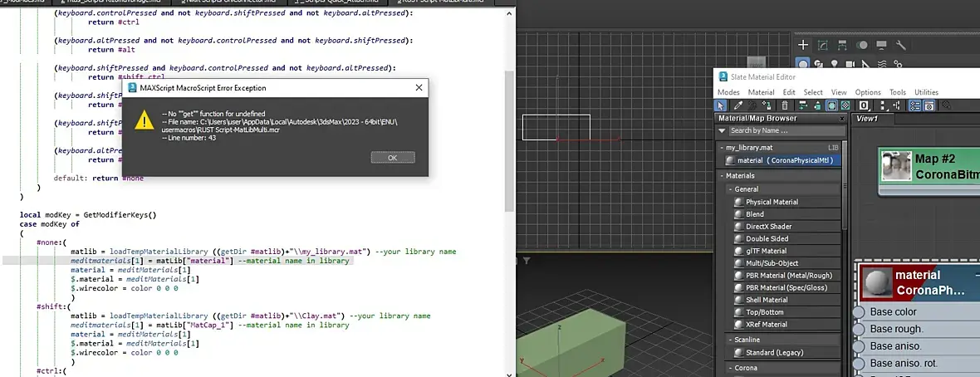This screenshot has width=980, height=377.
Task: Delete Selected with trash icon in Slate
Action: (x=784, y=105)
